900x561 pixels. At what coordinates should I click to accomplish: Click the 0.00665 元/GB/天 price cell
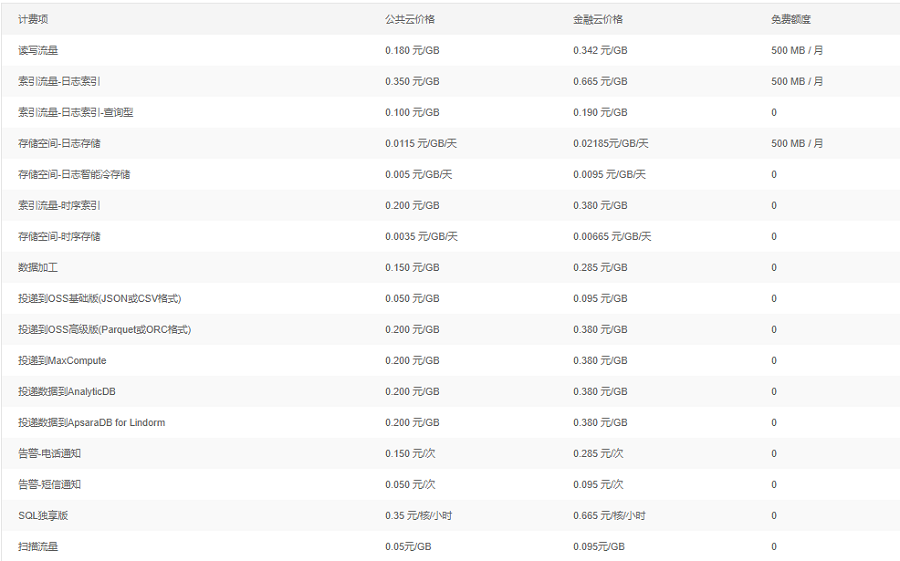(612, 237)
